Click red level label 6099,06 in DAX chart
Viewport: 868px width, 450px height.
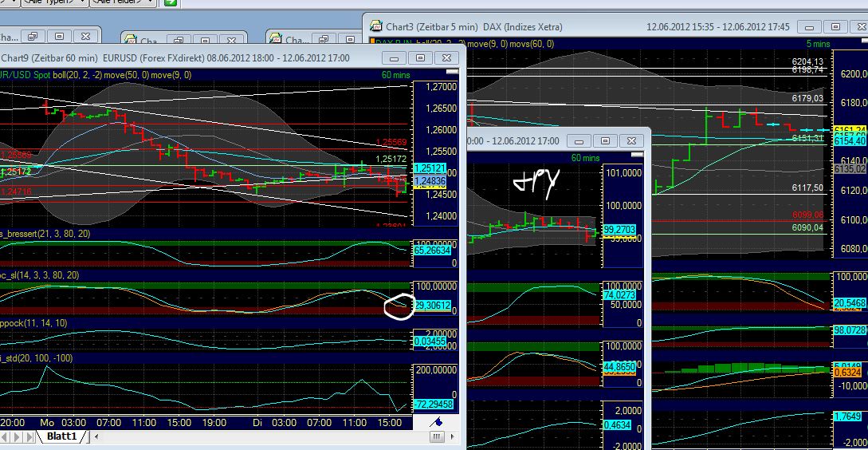807,215
